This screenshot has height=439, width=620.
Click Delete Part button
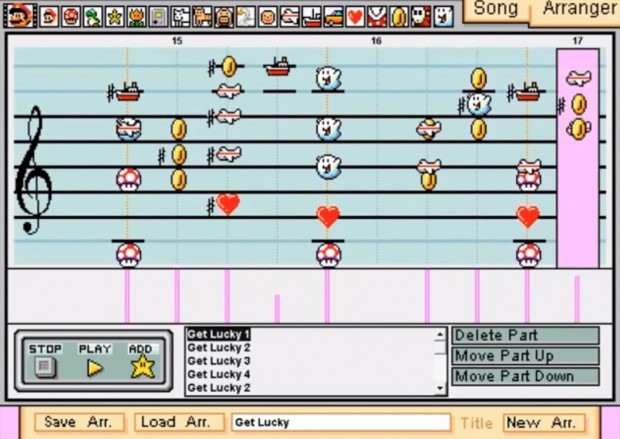tap(525, 335)
